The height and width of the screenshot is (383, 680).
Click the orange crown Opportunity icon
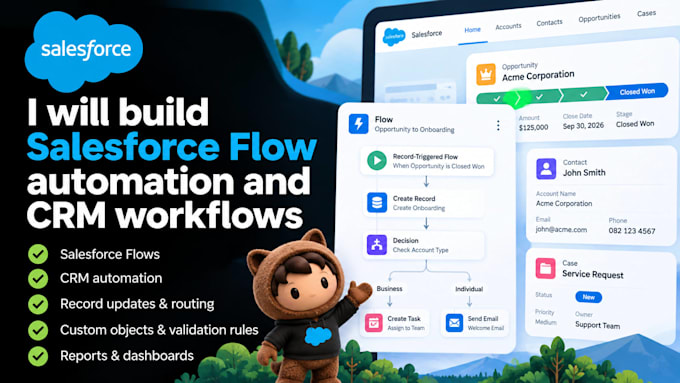point(486,74)
